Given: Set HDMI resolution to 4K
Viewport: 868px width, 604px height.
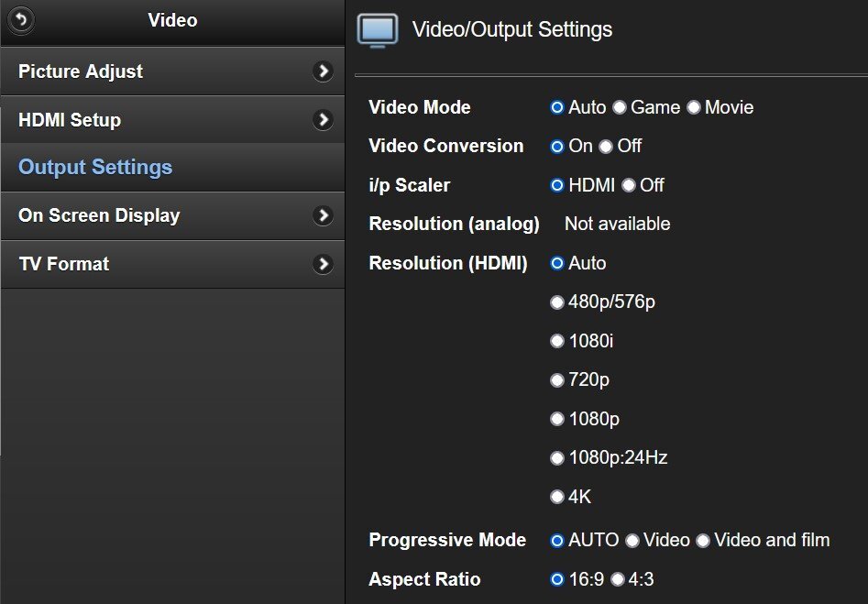Looking at the screenshot, I should click(557, 497).
